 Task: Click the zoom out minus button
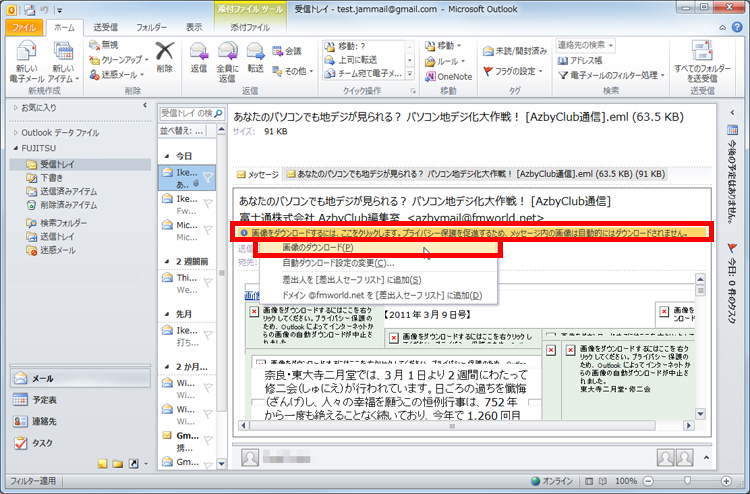(x=648, y=481)
